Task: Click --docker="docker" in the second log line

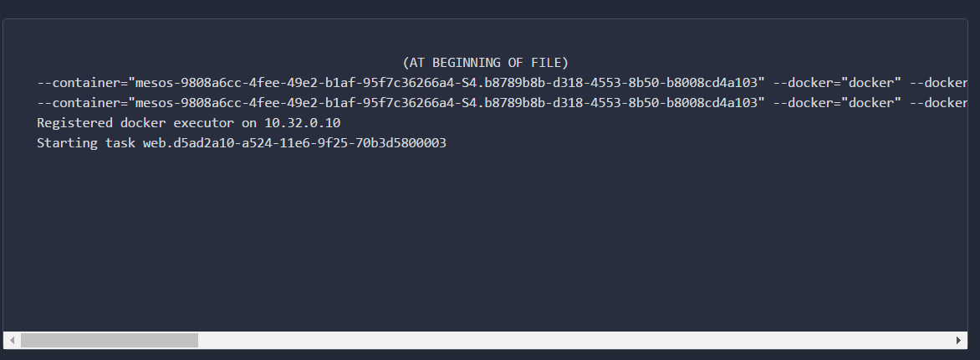Action: (837, 103)
